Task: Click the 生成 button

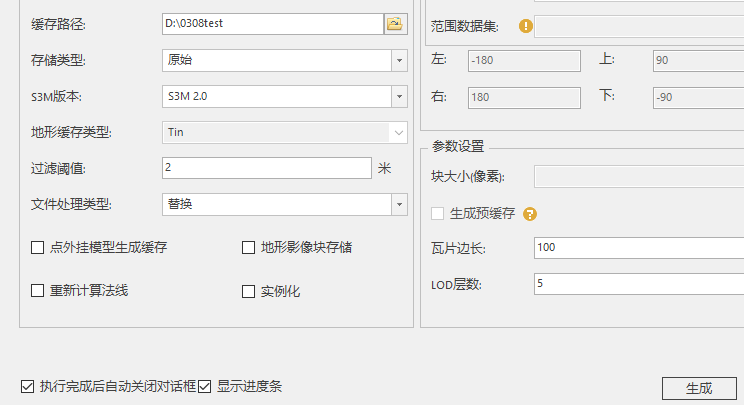Action: tap(699, 388)
